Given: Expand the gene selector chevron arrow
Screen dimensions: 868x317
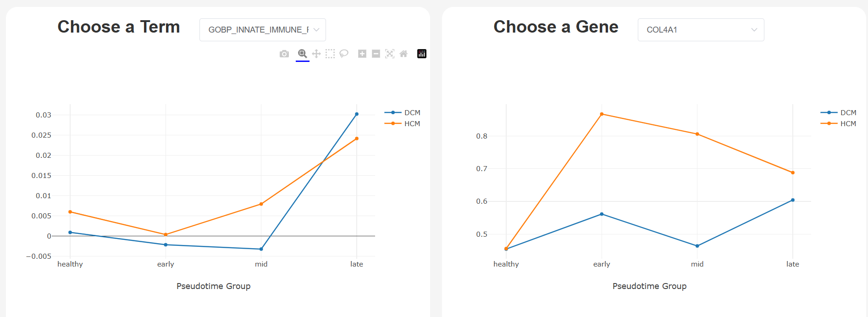Looking at the screenshot, I should tap(754, 30).
